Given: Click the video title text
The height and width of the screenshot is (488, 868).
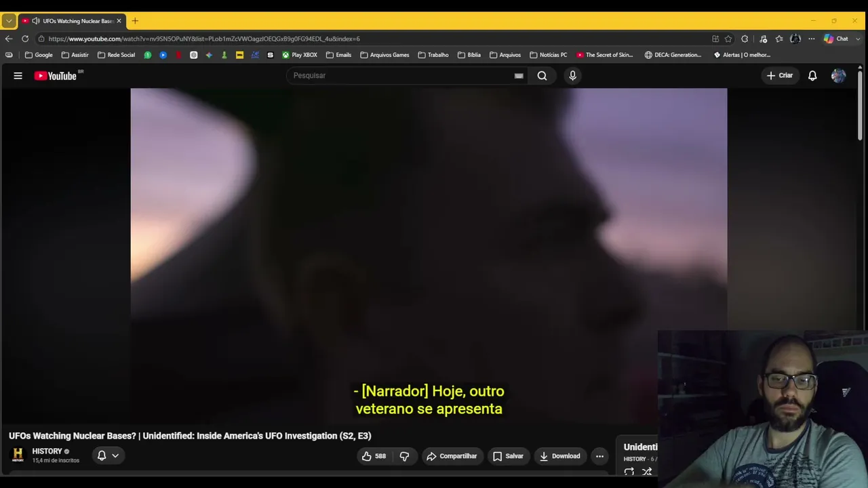Looking at the screenshot, I should coord(190,436).
